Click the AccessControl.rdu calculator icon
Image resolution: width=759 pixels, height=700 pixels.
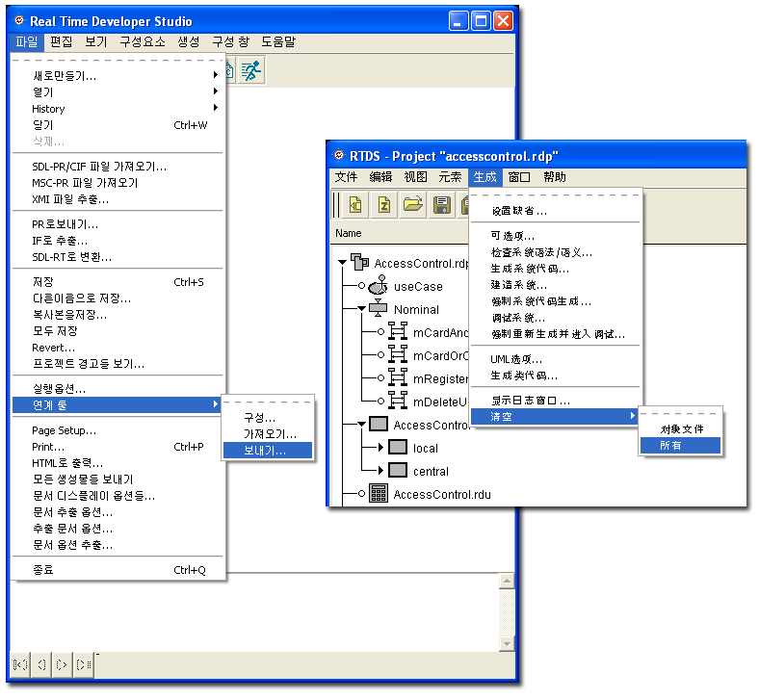coord(379,494)
